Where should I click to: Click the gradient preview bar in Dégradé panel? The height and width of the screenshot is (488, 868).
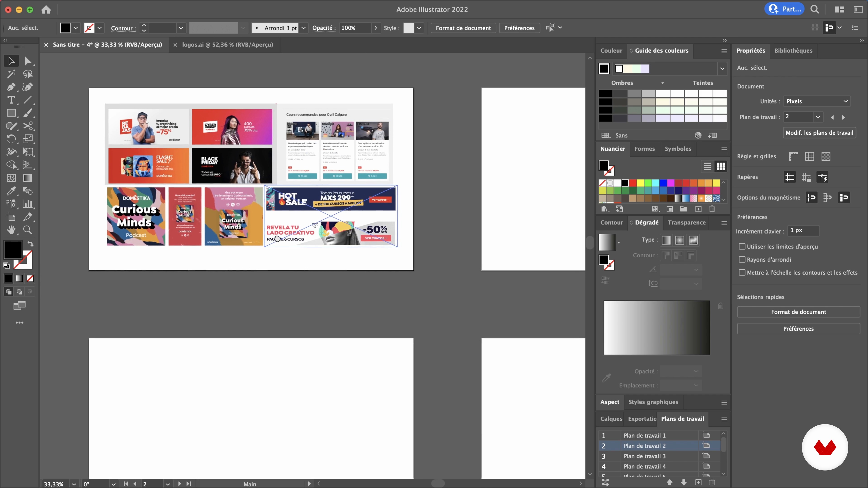pos(656,327)
